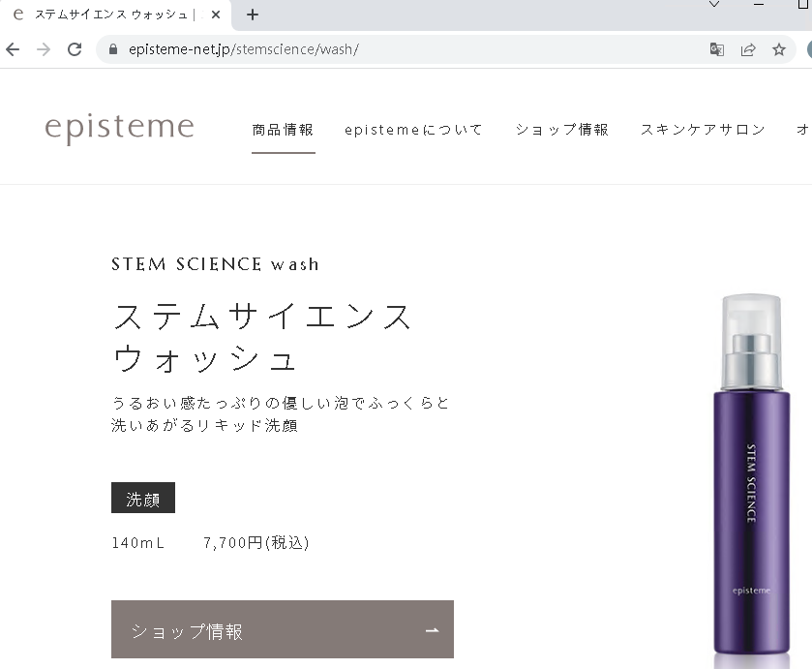This screenshot has width=812, height=669.
Task: Bookmark this page with the star icon
Action: click(779, 49)
